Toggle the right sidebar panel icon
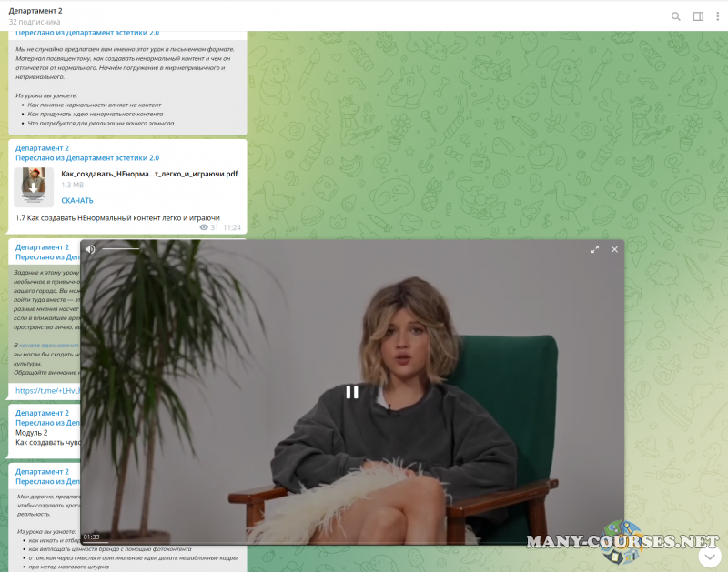 [698, 15]
